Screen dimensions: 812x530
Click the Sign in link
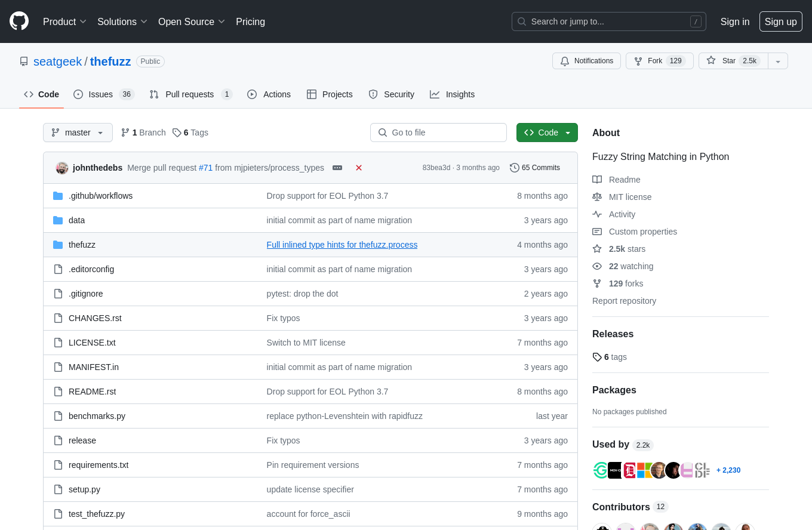(735, 21)
